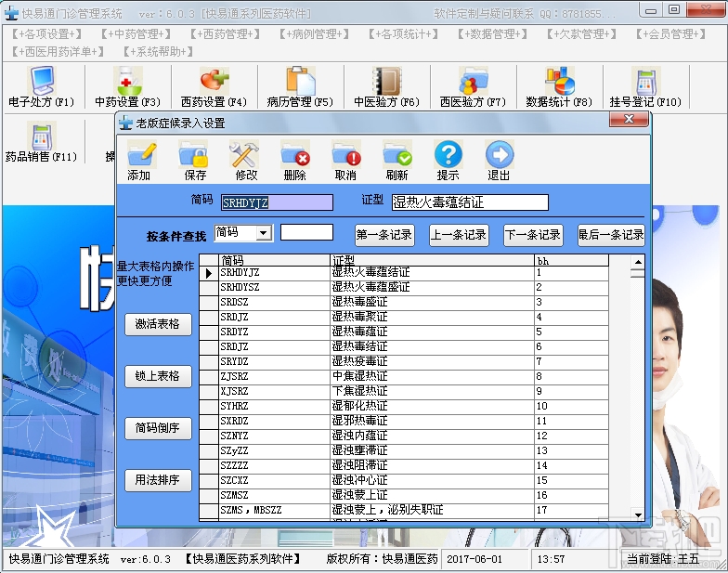The height and width of the screenshot is (573, 728).
Task: Click the 简码 input field with SRHDYJZ
Action: point(277,202)
